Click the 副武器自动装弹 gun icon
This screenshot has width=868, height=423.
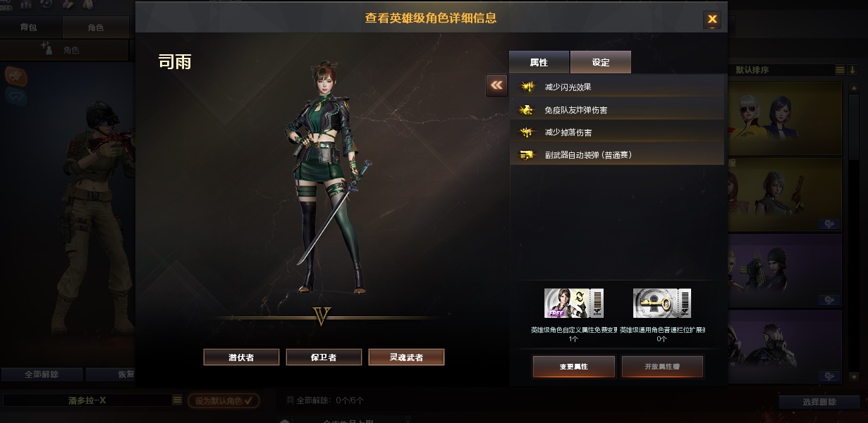(x=527, y=155)
